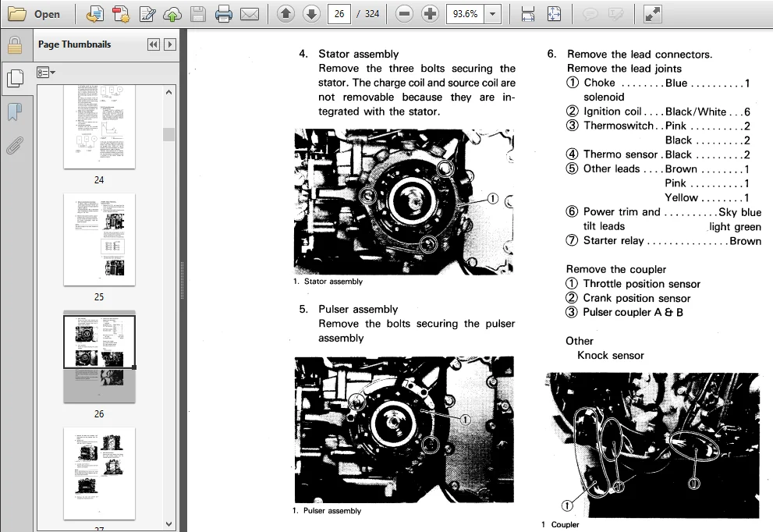Click the total page count 324
This screenshot has height=532, width=773.
372,14
